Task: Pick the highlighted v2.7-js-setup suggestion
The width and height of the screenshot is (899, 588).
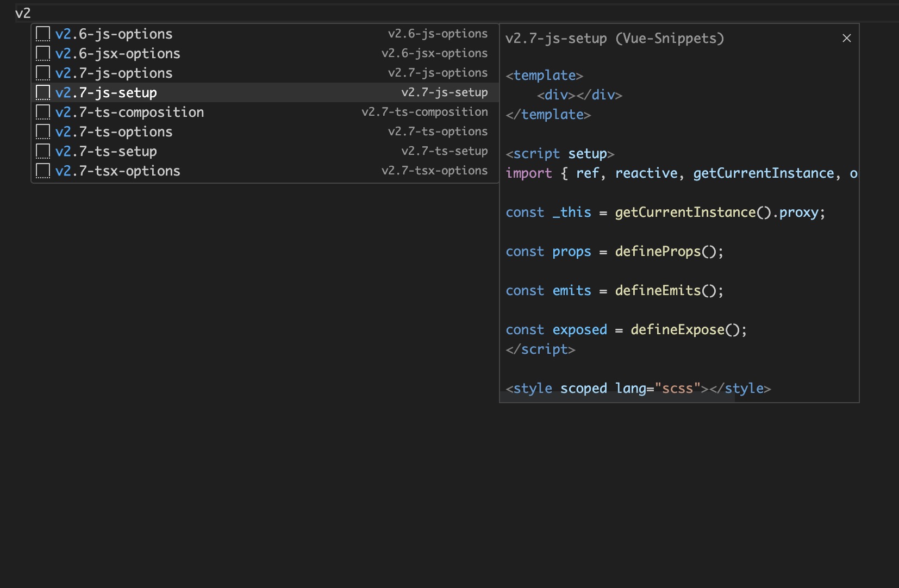Action: point(265,92)
